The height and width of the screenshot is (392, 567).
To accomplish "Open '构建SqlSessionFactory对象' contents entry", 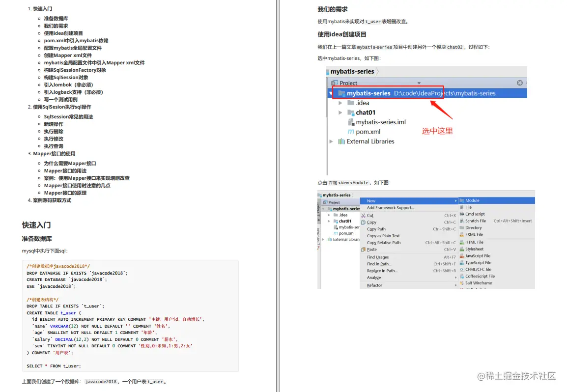I will pyautogui.click(x=75, y=70).
